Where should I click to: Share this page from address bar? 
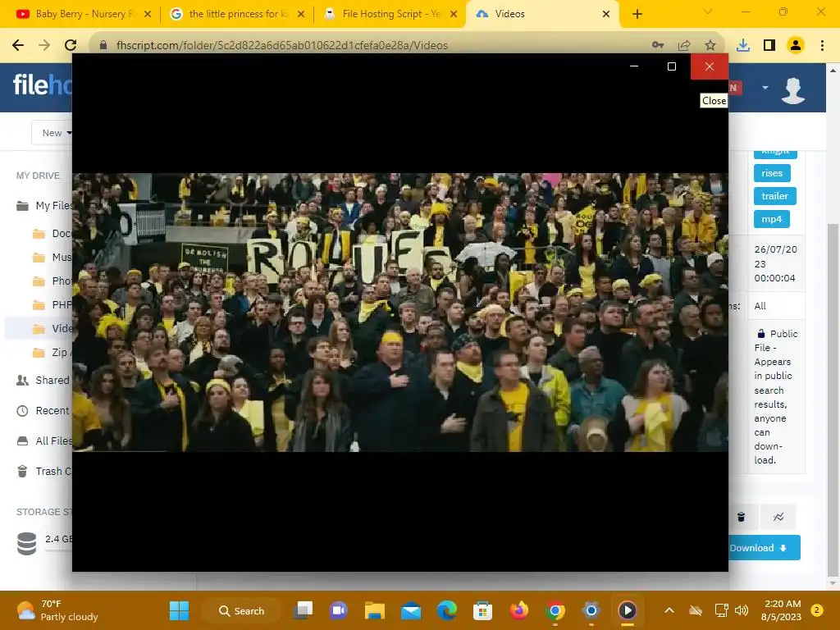[684, 45]
